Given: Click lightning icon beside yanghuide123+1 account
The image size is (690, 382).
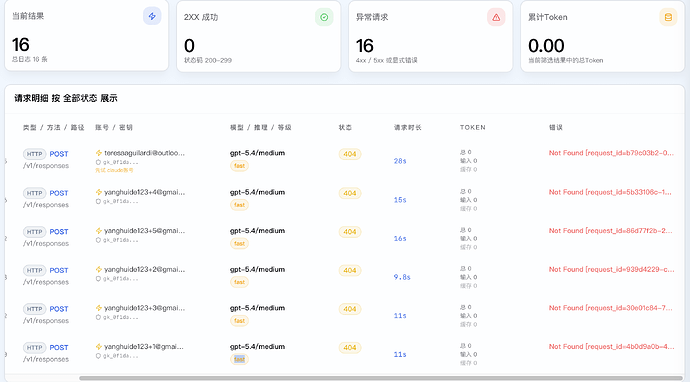Looking at the screenshot, I should coord(99,347).
